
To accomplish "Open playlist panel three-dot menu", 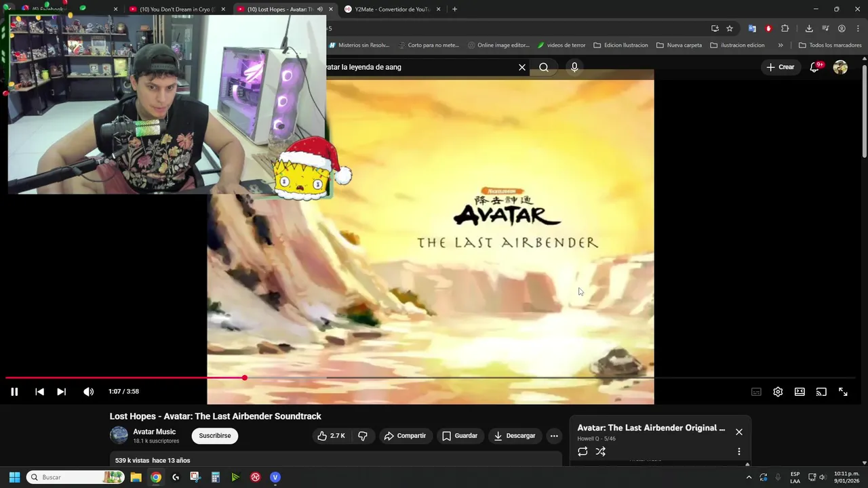I will (739, 451).
